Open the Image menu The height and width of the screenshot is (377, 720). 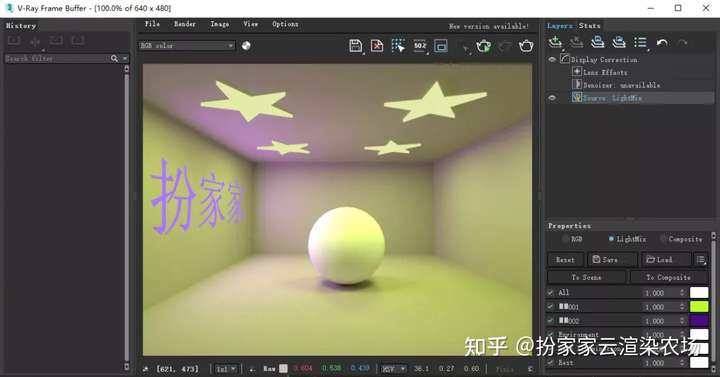coord(219,24)
